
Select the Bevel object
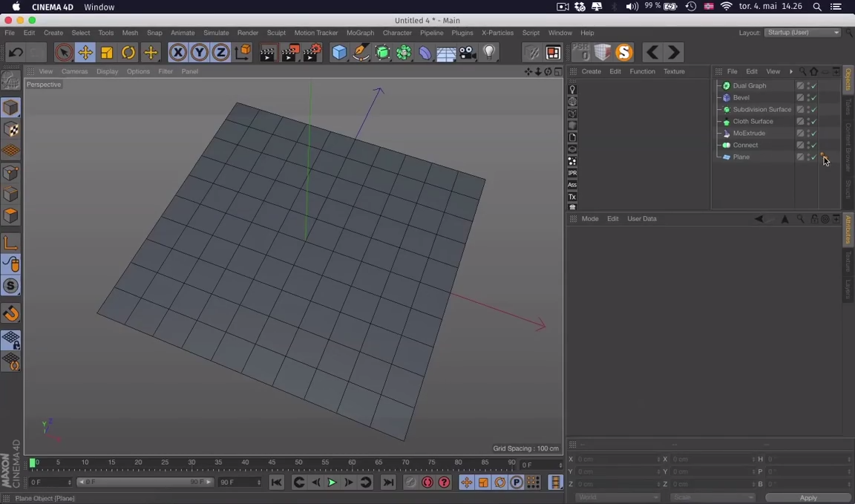click(x=741, y=98)
